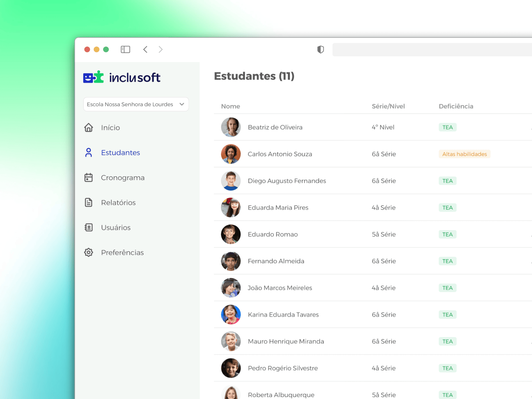Open Preferências via gear icon
Screen dimensions: 532x399
pos(88,252)
